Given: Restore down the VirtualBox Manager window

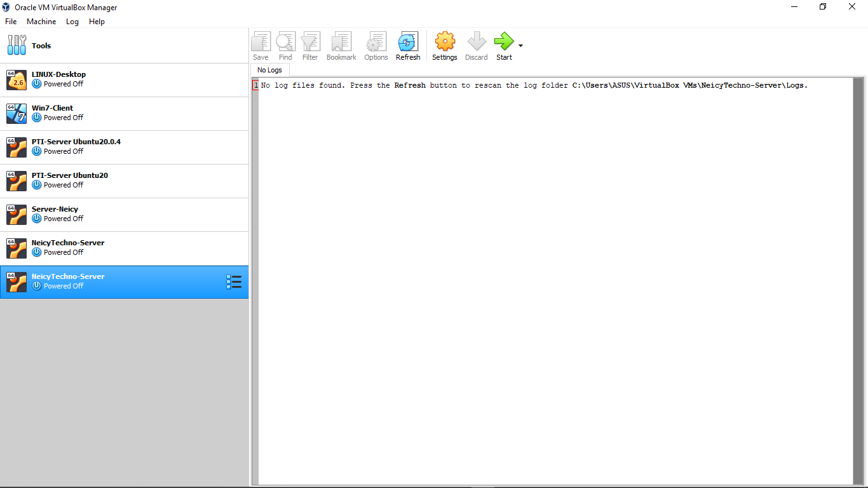Looking at the screenshot, I should pos(823,7).
